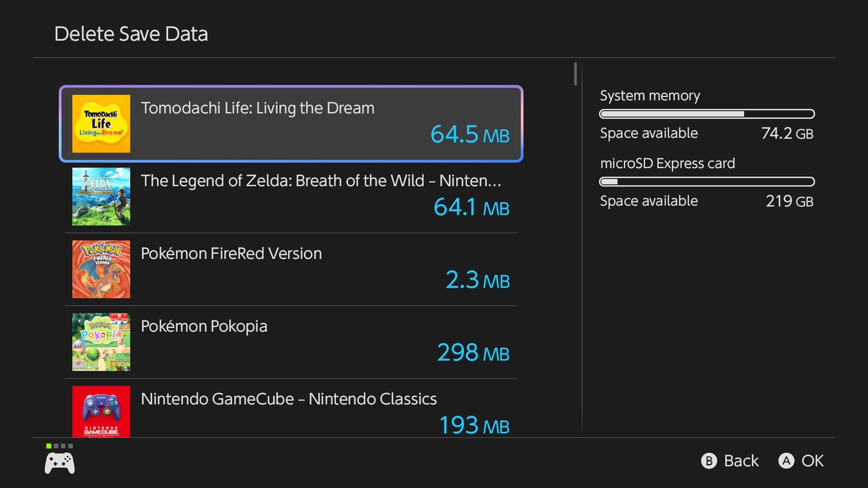Choose Pokémon FireRed Version title text
Screen dimensions: 868x488
point(231,253)
